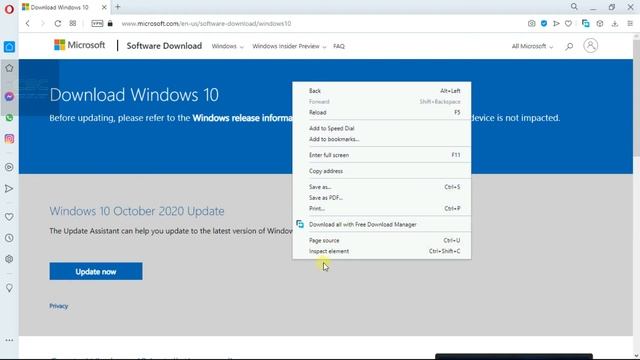Screen dimensions: 640x360
Task: Choose Page source in context menu
Action: [x=382, y=240]
